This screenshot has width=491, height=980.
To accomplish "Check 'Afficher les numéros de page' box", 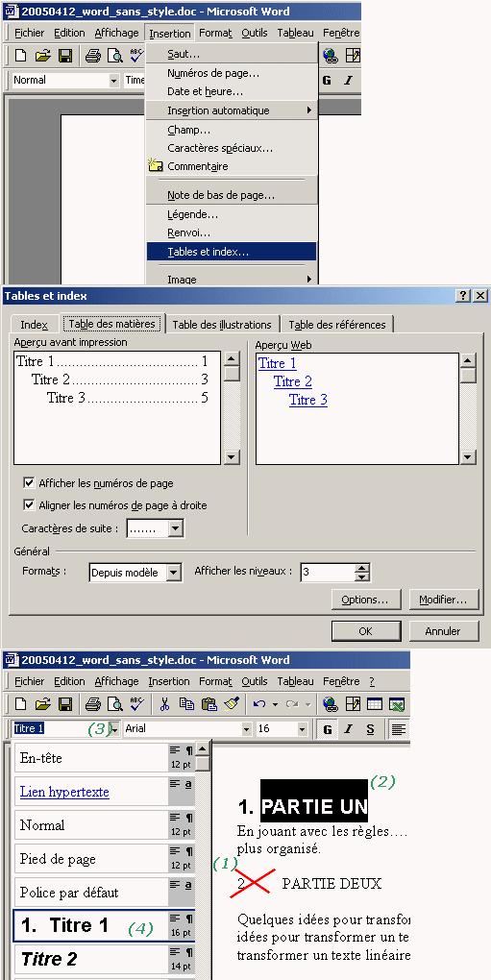I will (28, 483).
